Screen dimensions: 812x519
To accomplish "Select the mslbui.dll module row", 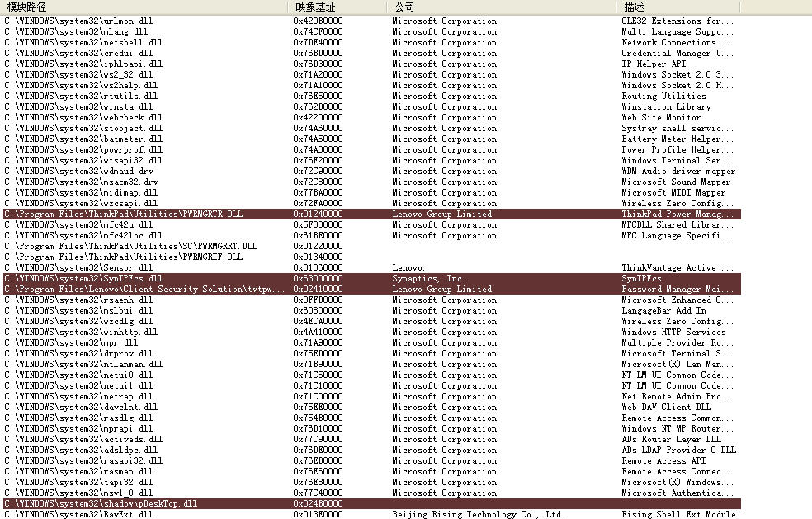I will tap(372, 310).
